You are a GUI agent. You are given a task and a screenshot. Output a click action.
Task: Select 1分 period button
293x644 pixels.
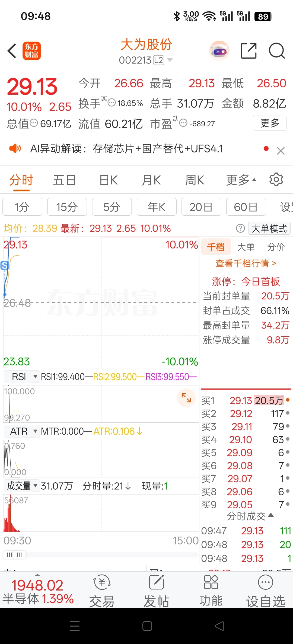point(22,207)
